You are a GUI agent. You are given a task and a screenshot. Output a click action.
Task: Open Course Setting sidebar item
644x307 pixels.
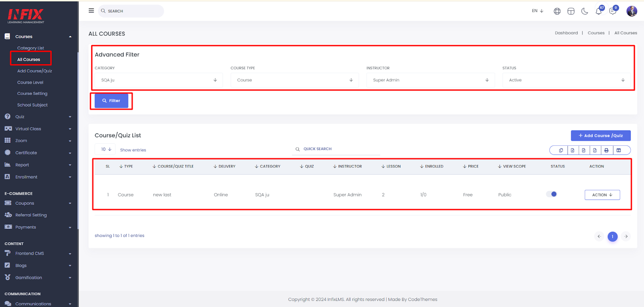coord(32,93)
